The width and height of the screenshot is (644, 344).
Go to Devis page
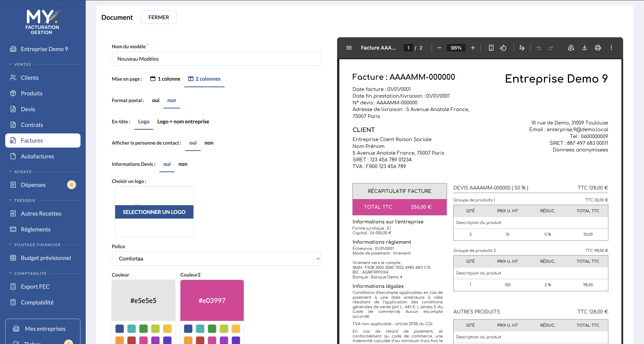pos(43,109)
